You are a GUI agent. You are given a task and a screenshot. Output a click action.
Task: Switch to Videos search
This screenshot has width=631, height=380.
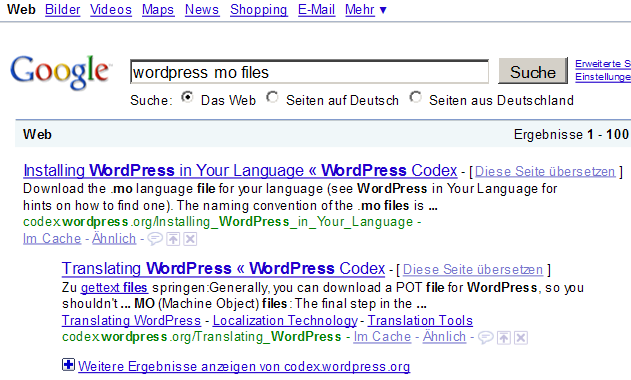(x=111, y=10)
